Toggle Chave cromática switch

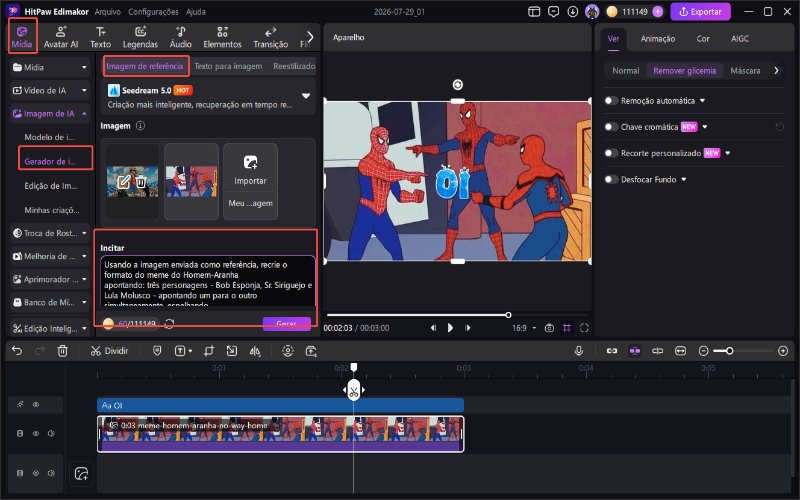click(x=611, y=127)
